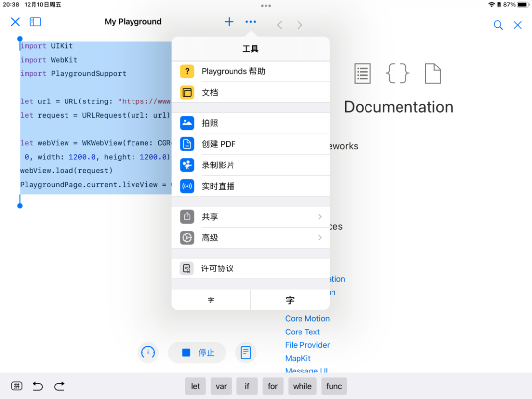Open the curly braces code icon
Viewport: 532px width, 399px height.
click(x=398, y=73)
